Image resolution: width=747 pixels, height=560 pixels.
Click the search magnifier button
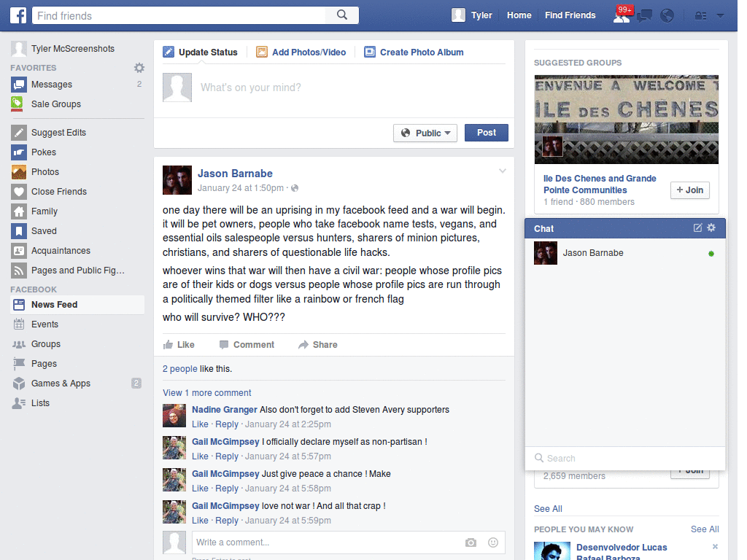(x=342, y=15)
